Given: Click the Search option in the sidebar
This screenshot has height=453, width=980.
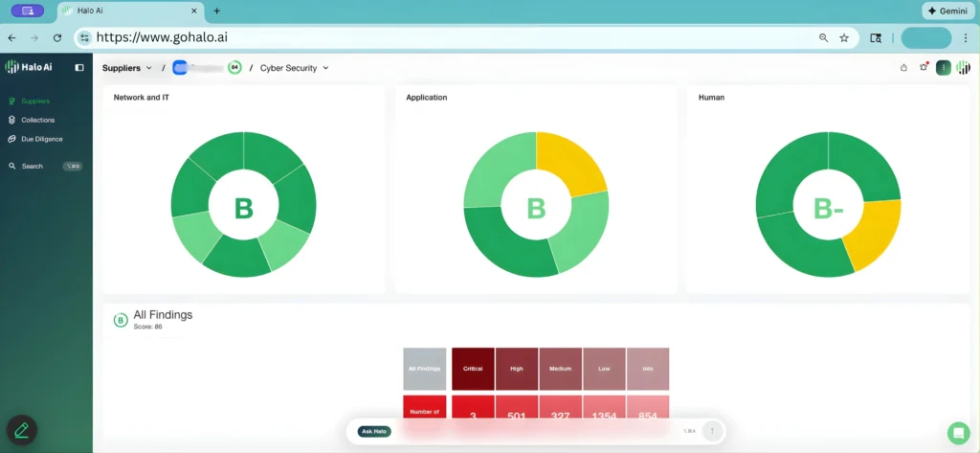Looking at the screenshot, I should pos(32,166).
